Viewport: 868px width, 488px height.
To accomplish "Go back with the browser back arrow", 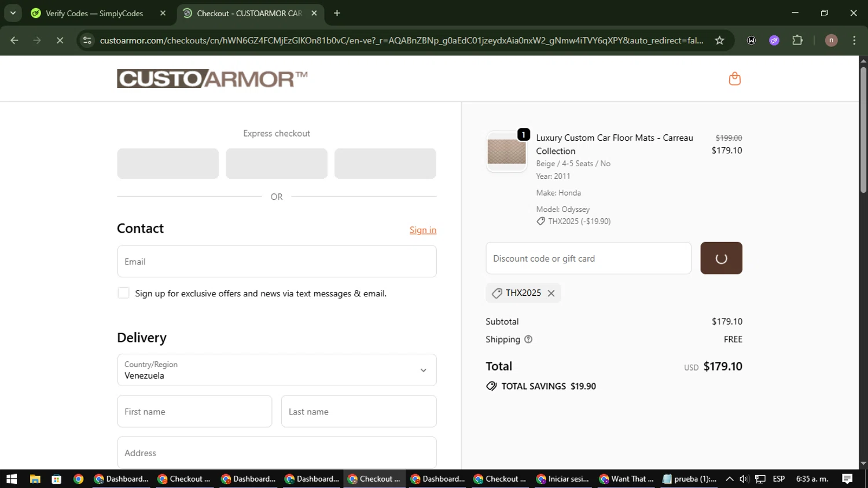I will coord(14,41).
